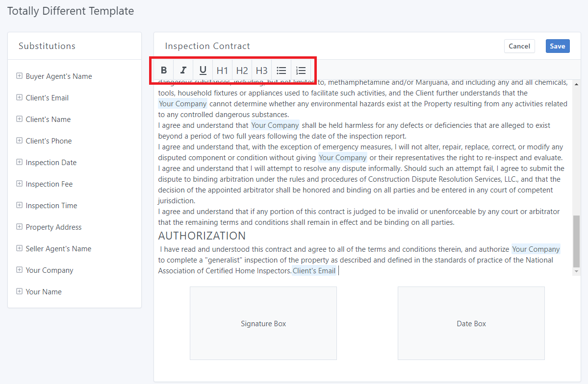Click the Date Box placeholder
Viewport: 588px width, 384px height.
tap(471, 323)
